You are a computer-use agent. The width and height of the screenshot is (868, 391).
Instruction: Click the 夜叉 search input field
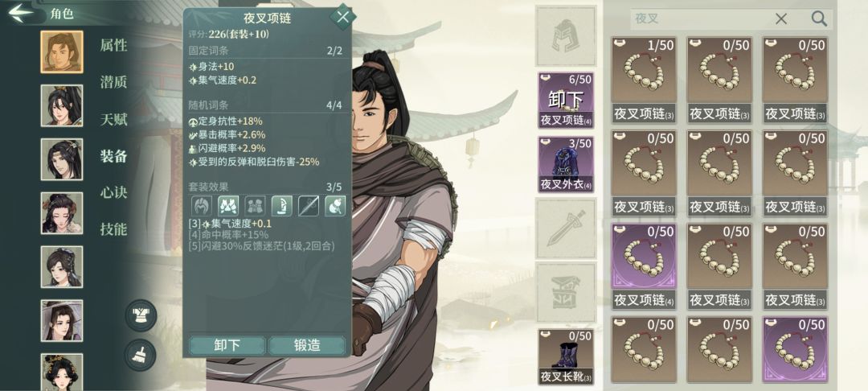coord(700,19)
